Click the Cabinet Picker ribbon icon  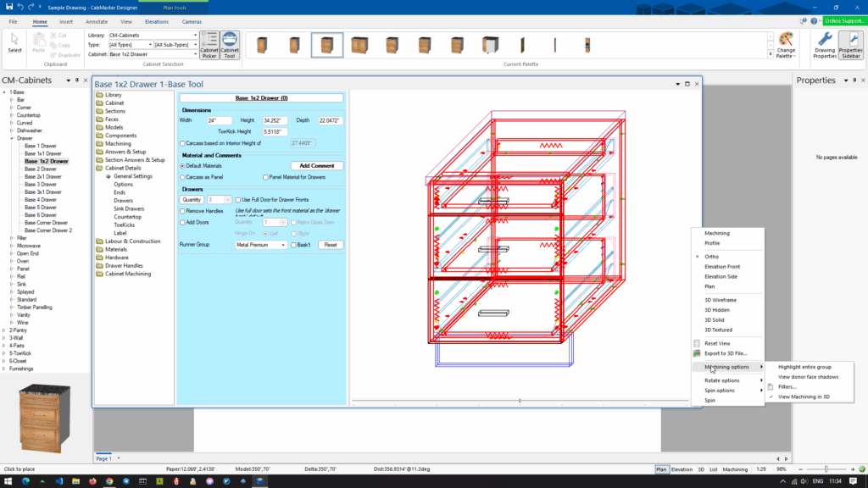(x=209, y=46)
